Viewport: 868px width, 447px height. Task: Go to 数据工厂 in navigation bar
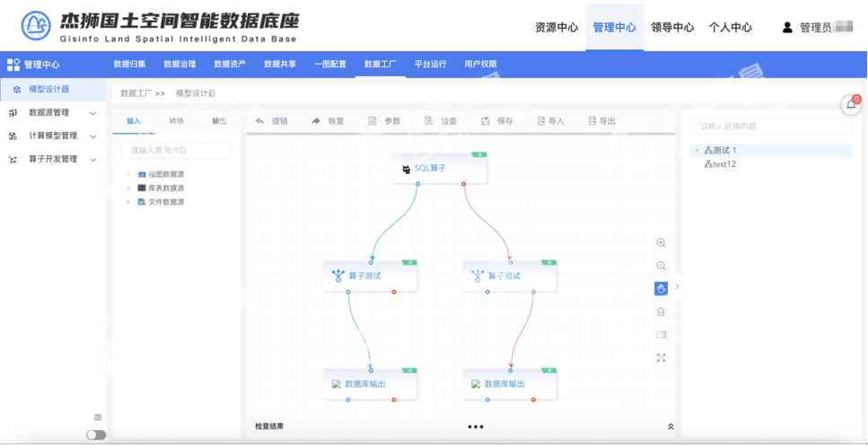(381, 64)
